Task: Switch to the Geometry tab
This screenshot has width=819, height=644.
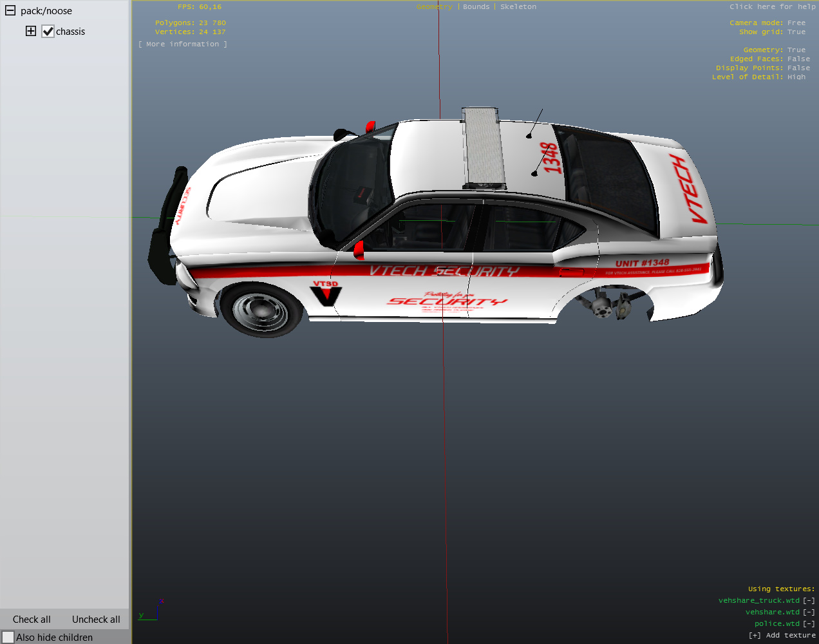Action: point(434,7)
